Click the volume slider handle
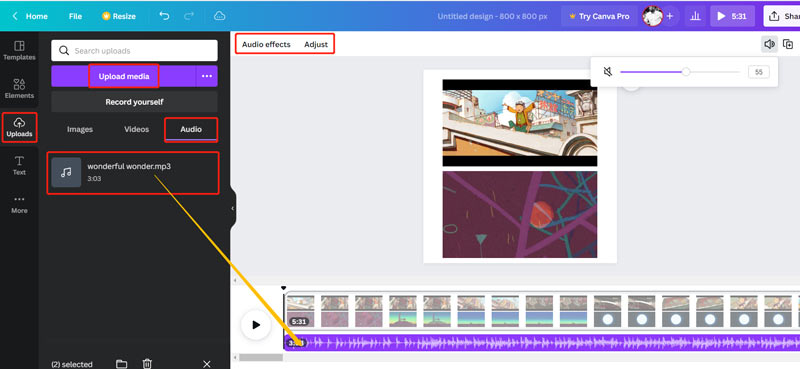Viewport: 800px width, 369px height. (x=686, y=72)
